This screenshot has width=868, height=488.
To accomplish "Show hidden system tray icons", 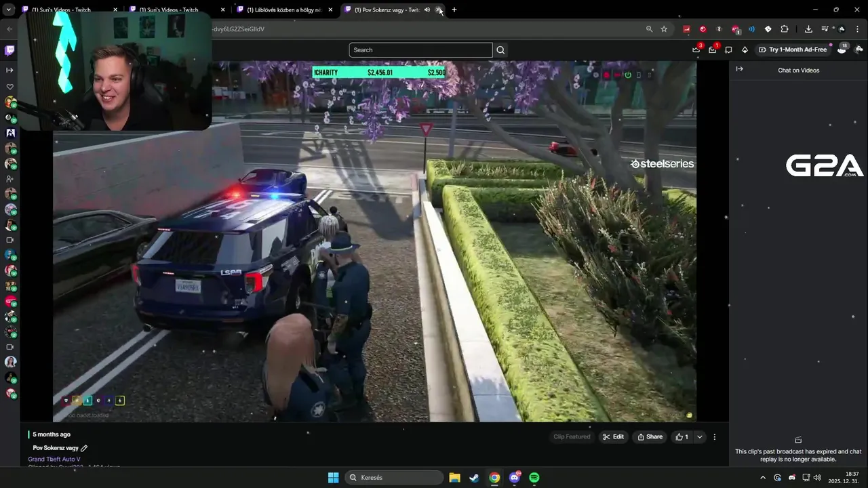I will coord(764,478).
